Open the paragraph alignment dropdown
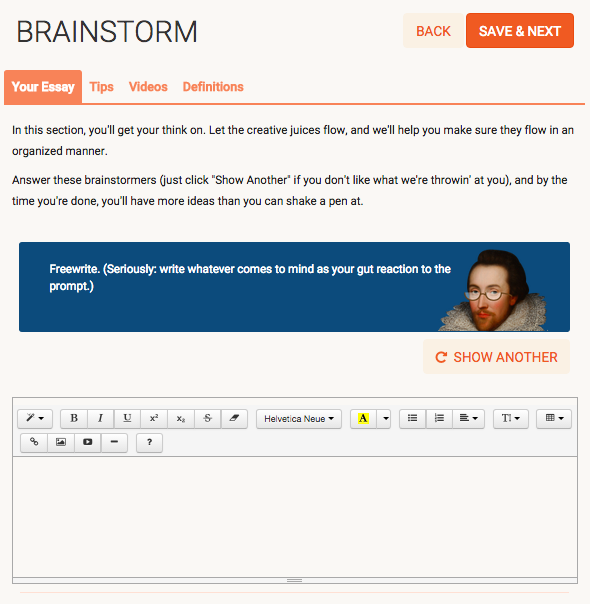 pos(468,418)
